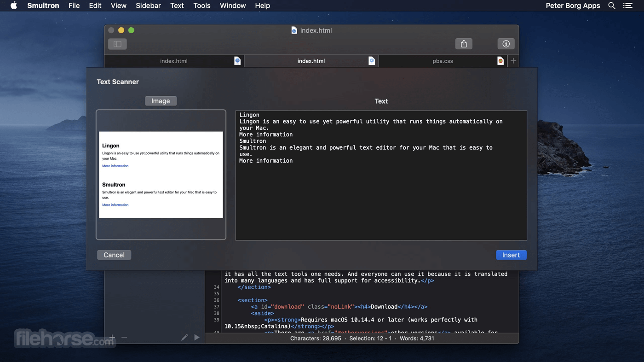
Task: Switch to the pba.css tab
Action: (x=443, y=61)
